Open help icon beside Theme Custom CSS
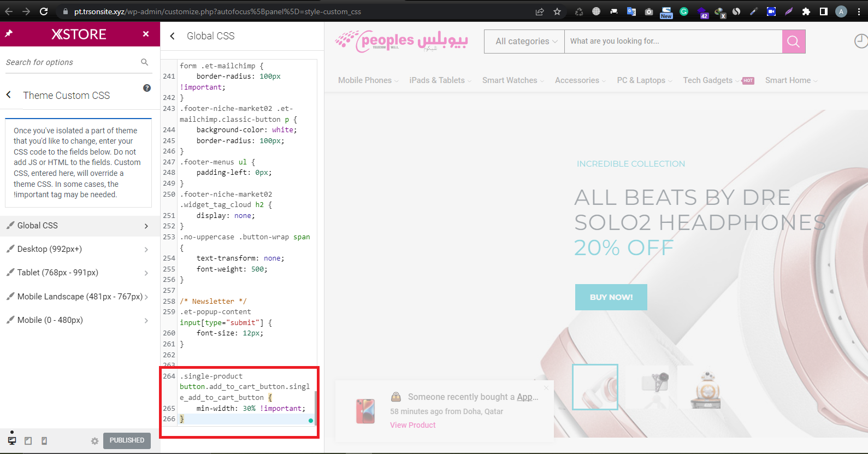The width and height of the screenshot is (868, 454). click(x=147, y=88)
